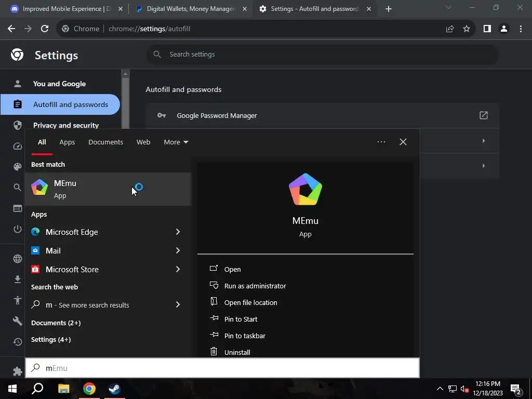Open a new Chrome tab with plus icon
The height and width of the screenshot is (399, 532).
click(x=389, y=9)
